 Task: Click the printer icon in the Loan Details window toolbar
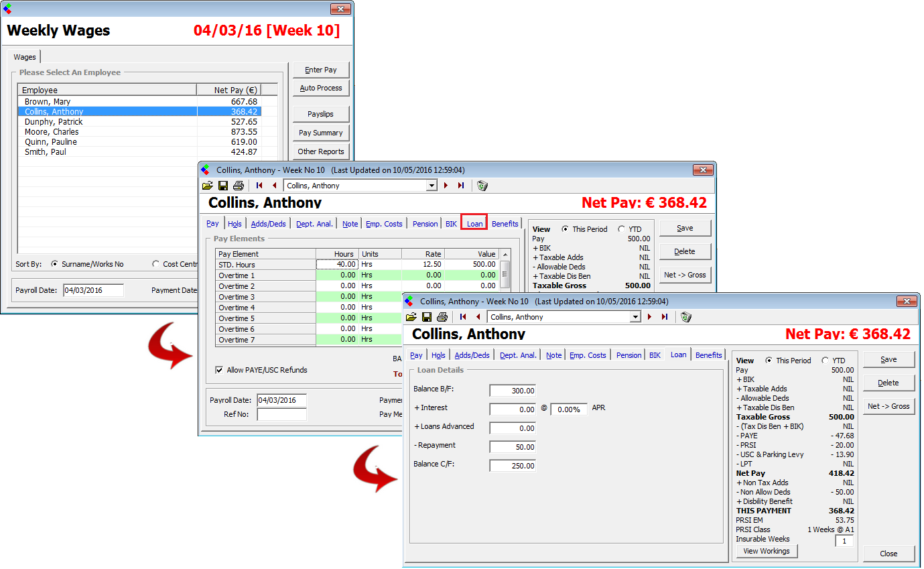(442, 317)
